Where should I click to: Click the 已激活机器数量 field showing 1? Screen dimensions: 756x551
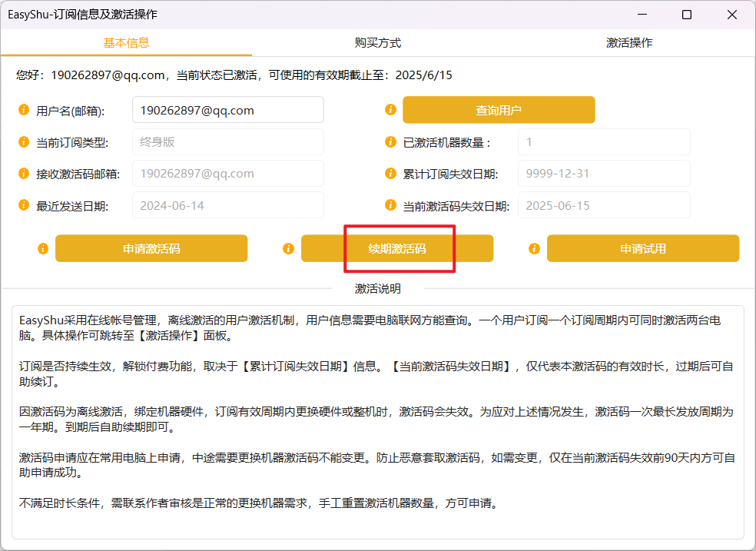point(604,141)
